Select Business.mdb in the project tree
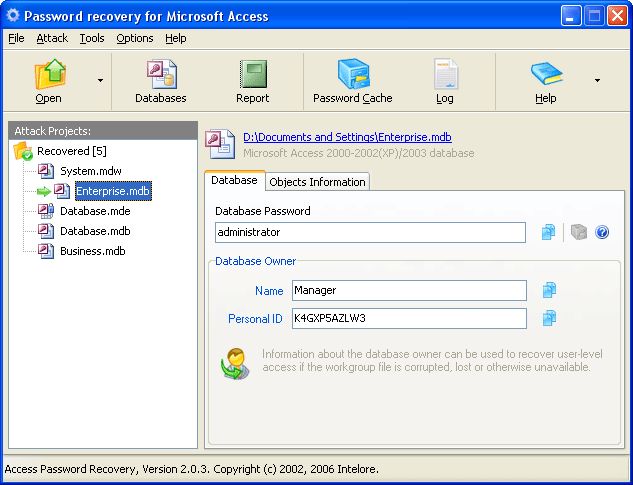 (93, 251)
